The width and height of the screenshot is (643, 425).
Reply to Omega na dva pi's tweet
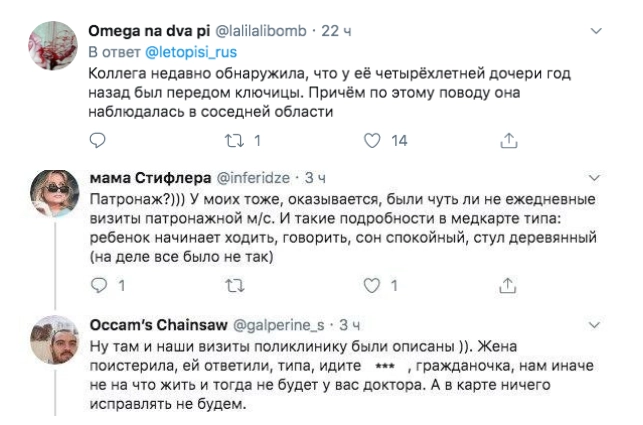96,141
